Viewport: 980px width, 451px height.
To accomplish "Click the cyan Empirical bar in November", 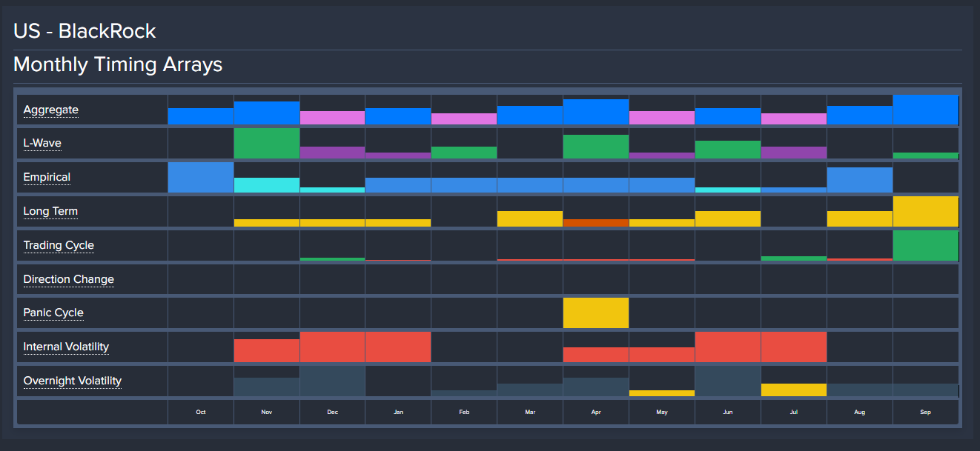I will click(267, 185).
